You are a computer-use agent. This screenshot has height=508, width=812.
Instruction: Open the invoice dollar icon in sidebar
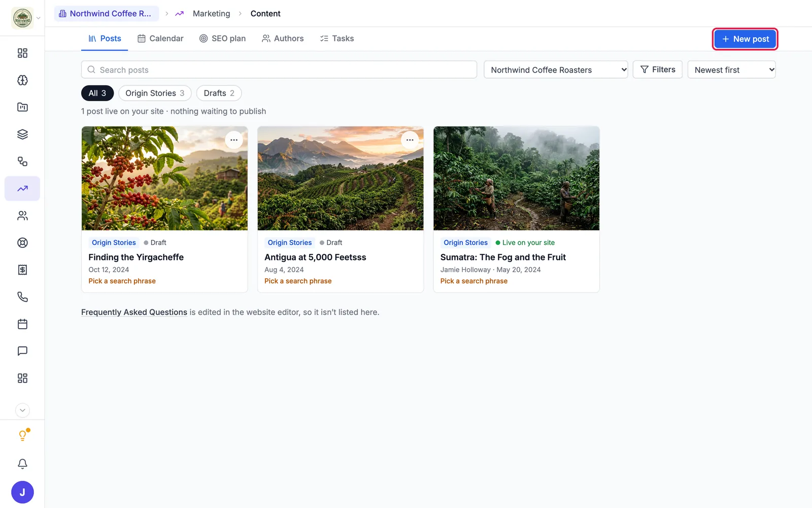click(x=22, y=270)
